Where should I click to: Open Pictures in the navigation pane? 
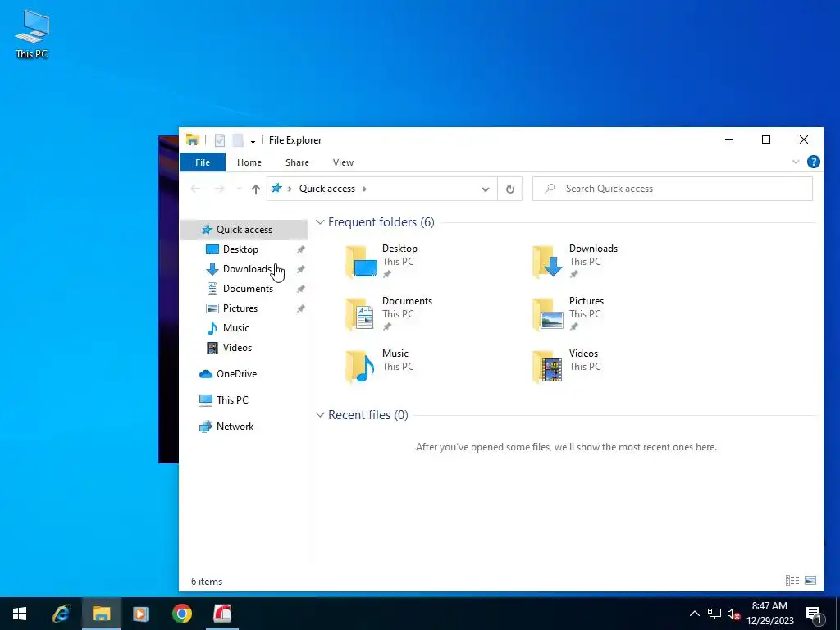click(x=240, y=308)
